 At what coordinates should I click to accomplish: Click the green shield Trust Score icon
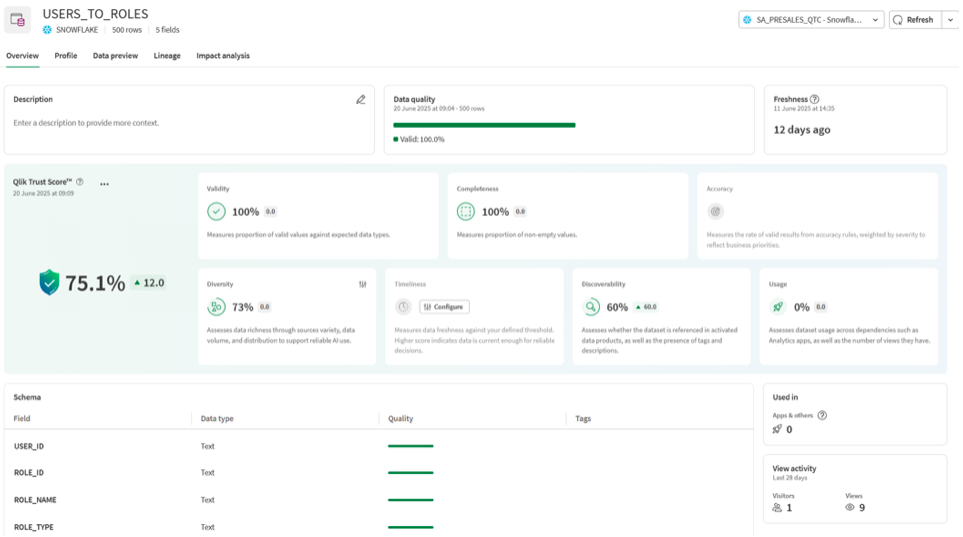pyautogui.click(x=49, y=283)
